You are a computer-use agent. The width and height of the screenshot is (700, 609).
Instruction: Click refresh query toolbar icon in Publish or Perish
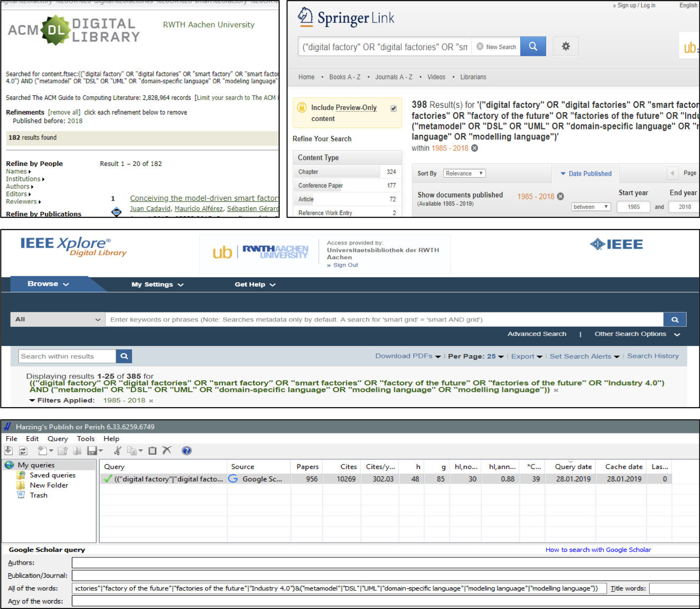(23, 450)
